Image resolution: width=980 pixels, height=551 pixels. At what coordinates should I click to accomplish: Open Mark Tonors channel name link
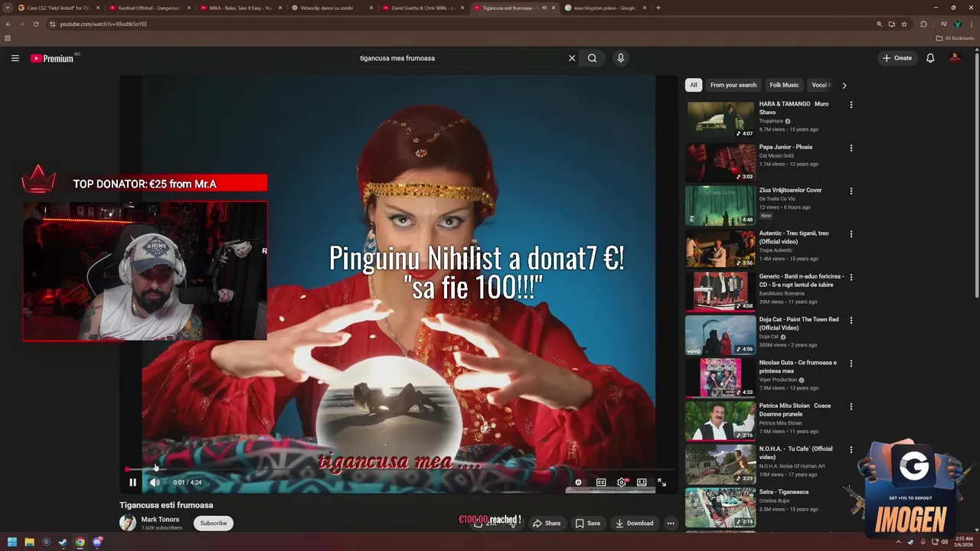pyautogui.click(x=160, y=520)
